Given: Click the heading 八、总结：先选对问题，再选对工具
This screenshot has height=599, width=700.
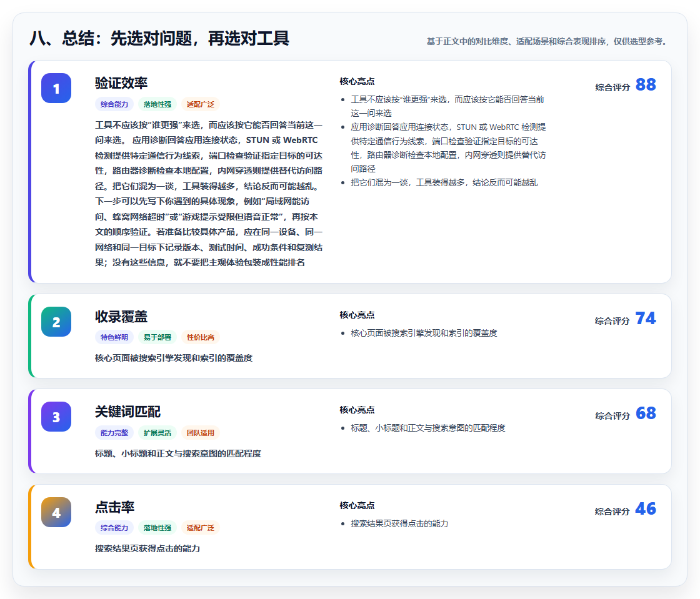Looking at the screenshot, I should (x=159, y=38).
